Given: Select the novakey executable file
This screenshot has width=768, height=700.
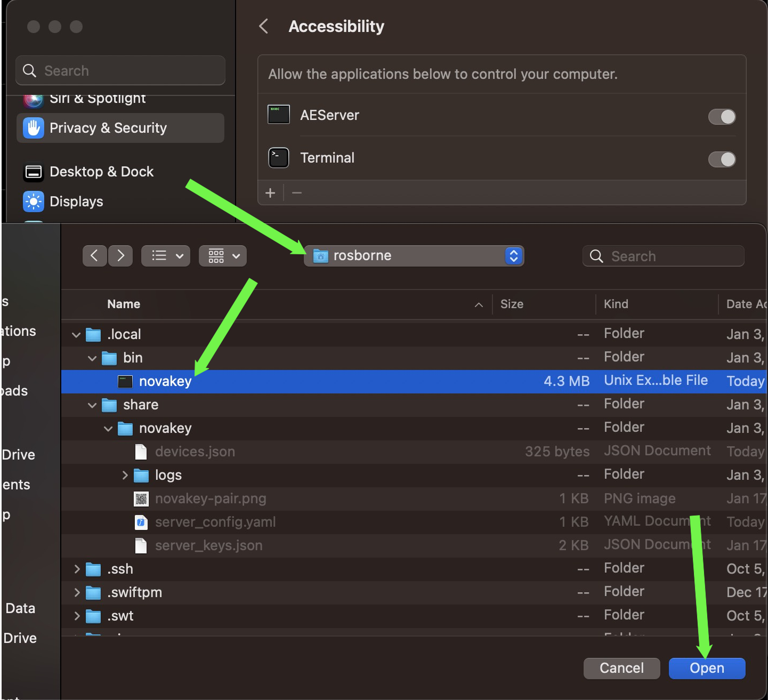Looking at the screenshot, I should point(414,382).
